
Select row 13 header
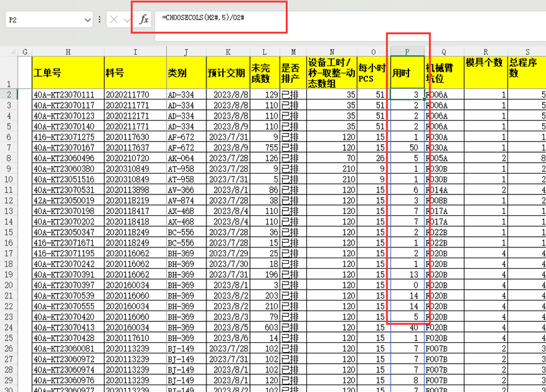point(9,211)
